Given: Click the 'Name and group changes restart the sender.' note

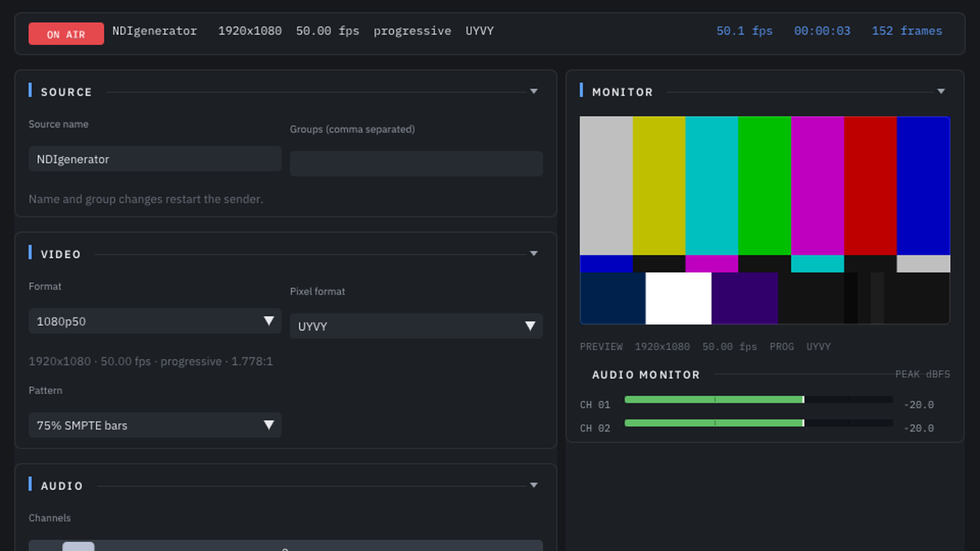Looking at the screenshot, I should [x=146, y=199].
